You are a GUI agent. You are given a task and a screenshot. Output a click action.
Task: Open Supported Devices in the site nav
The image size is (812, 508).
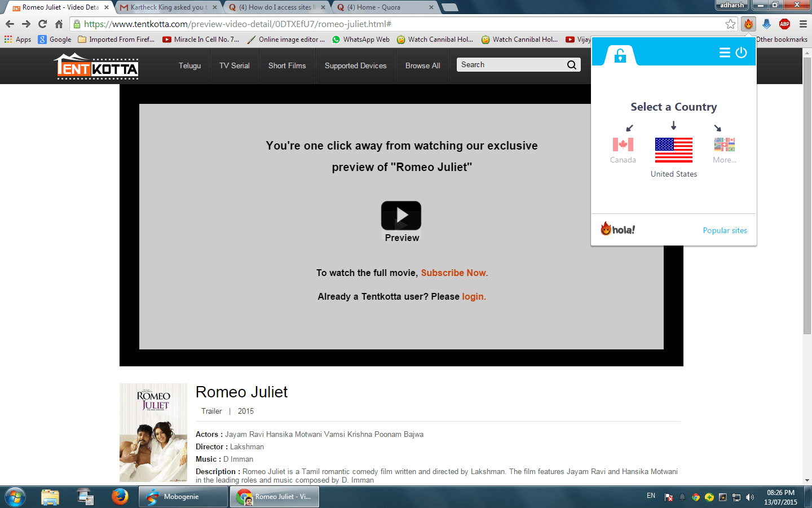pyautogui.click(x=356, y=65)
